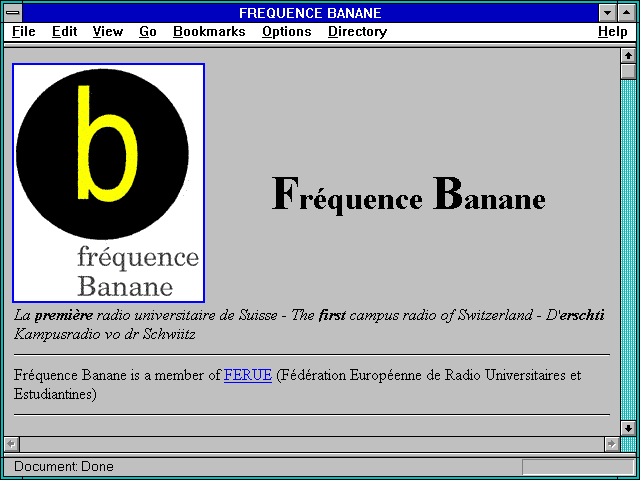Open the Go menu

(x=148, y=32)
